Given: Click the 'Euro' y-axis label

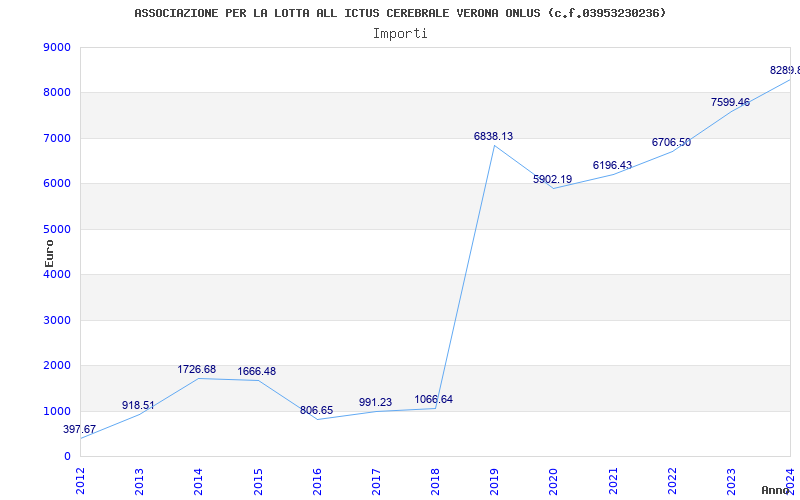Looking at the screenshot, I should pyautogui.click(x=49, y=253).
